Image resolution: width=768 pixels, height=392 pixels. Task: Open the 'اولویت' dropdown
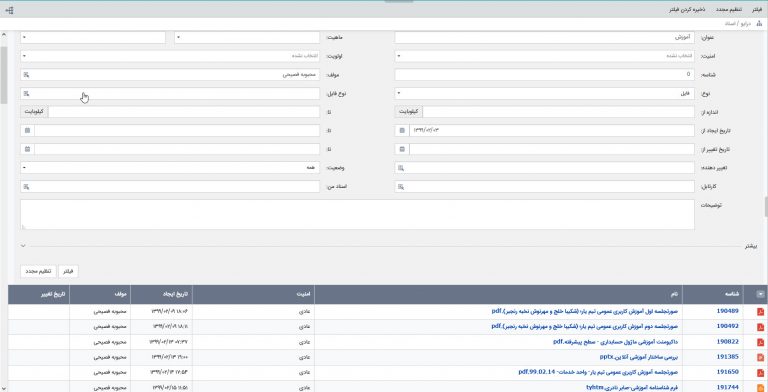click(170, 56)
